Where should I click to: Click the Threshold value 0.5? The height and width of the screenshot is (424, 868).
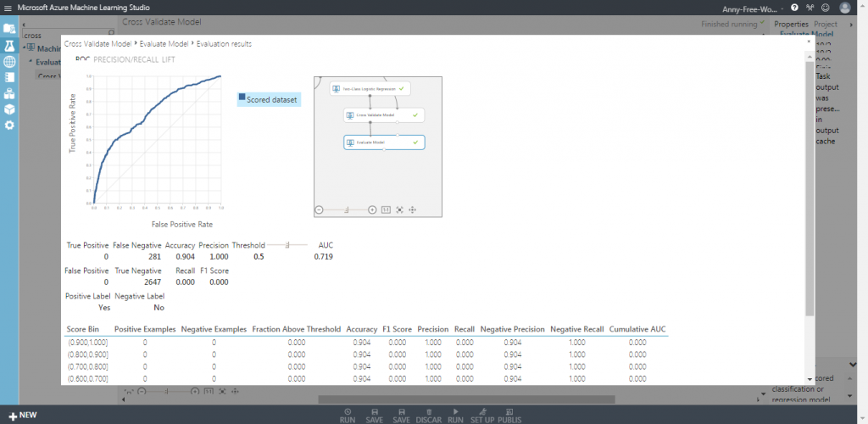coord(259,257)
